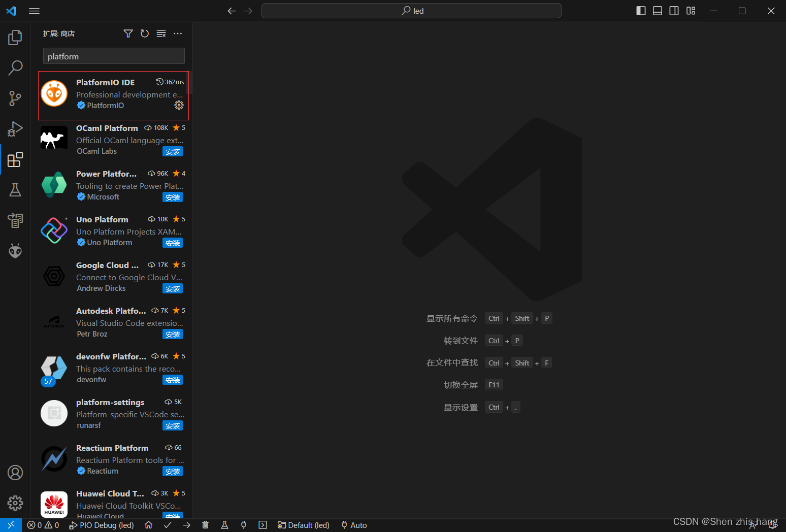Viewport: 786px width, 532px height.
Task: Open Run and Debug view
Action: click(15, 129)
